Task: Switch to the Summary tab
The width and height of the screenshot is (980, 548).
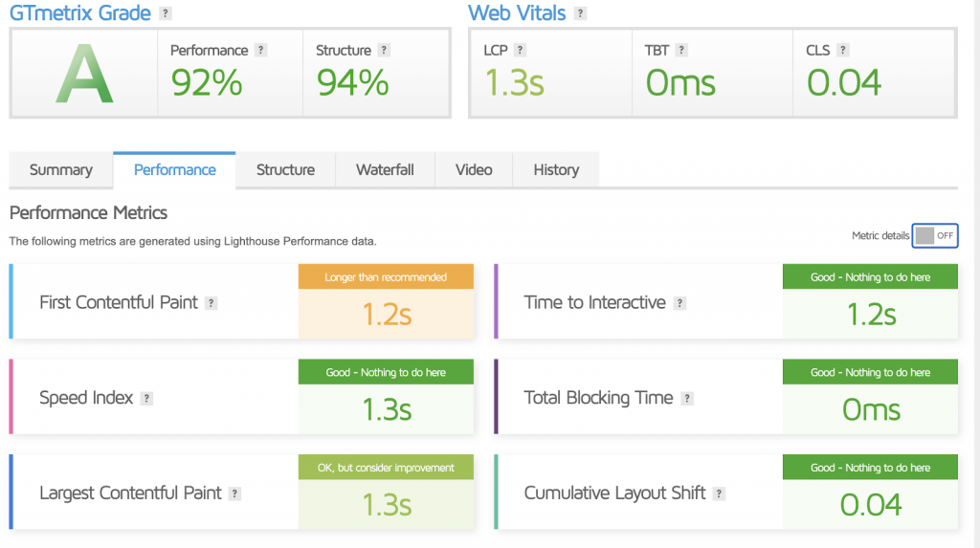Action: [x=61, y=170]
